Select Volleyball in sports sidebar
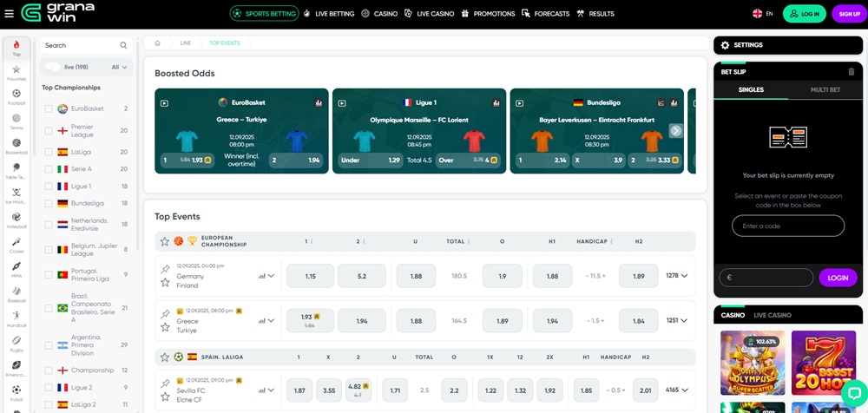This screenshot has height=413, width=868. click(16, 220)
